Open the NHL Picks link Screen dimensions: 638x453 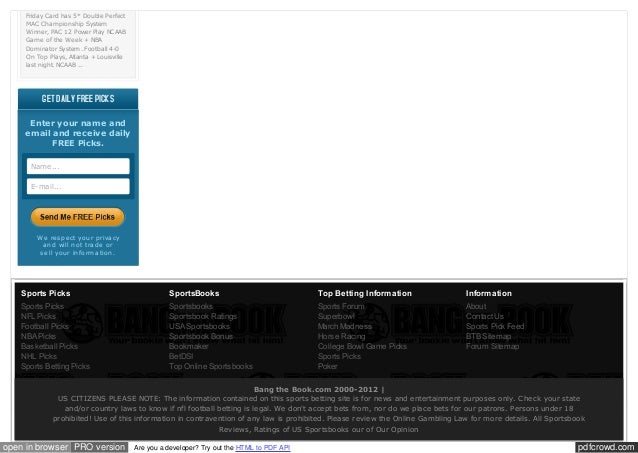point(39,356)
